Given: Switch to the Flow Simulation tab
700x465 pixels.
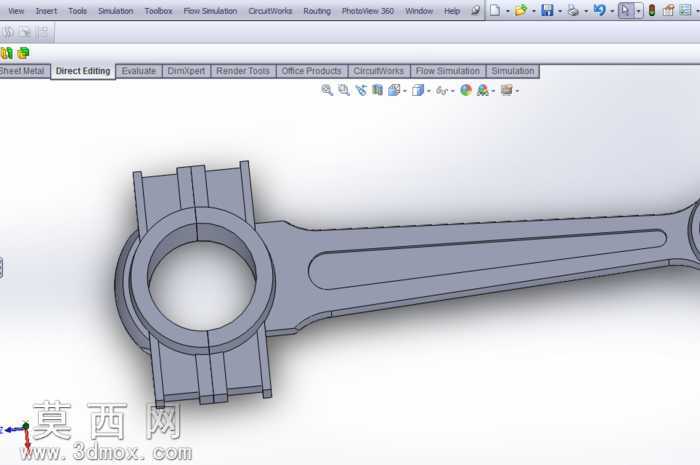Looking at the screenshot, I should [447, 71].
